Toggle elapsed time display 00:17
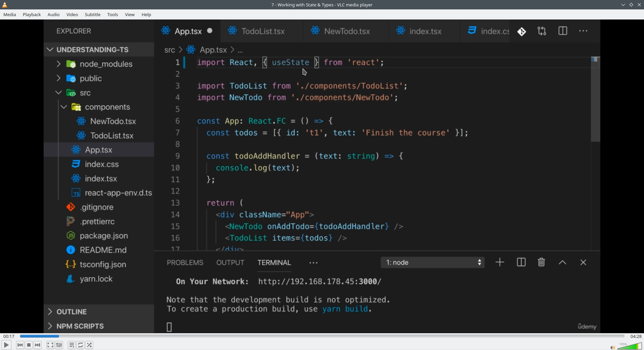 point(9,336)
